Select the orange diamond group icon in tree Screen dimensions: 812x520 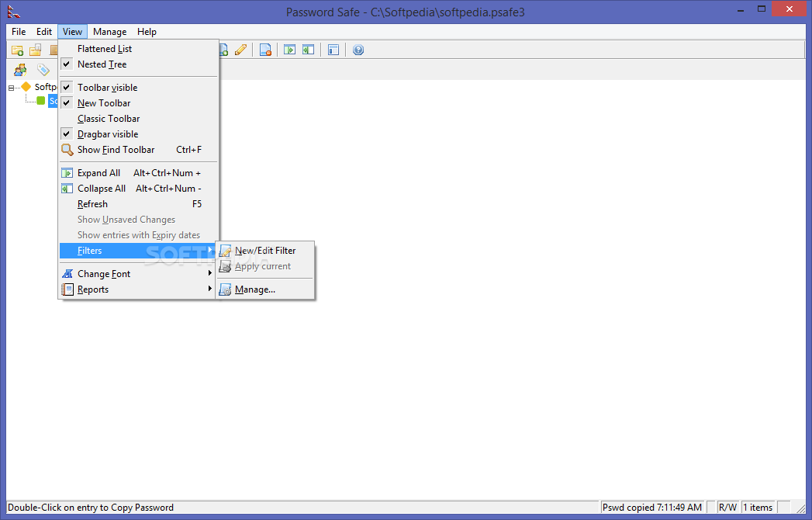(x=26, y=87)
